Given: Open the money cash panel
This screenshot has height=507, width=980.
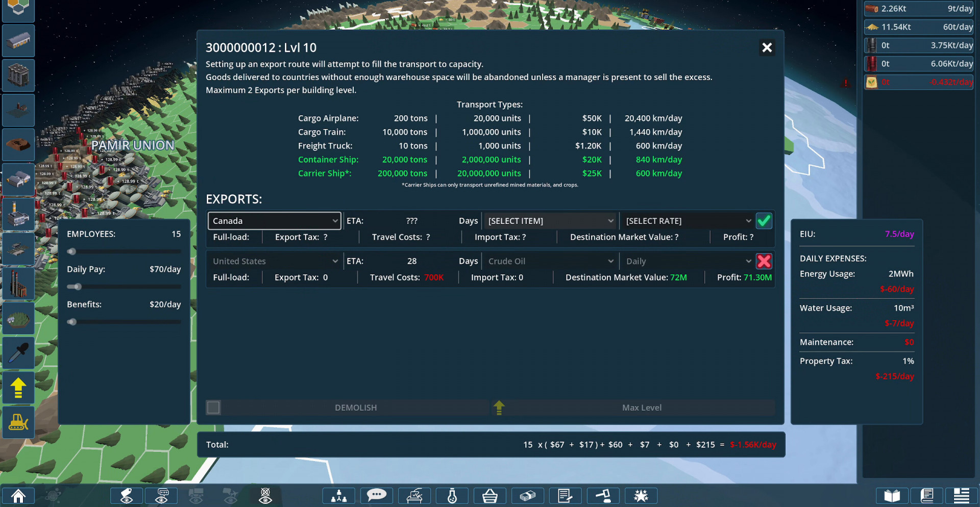Looking at the screenshot, I should coord(528,496).
